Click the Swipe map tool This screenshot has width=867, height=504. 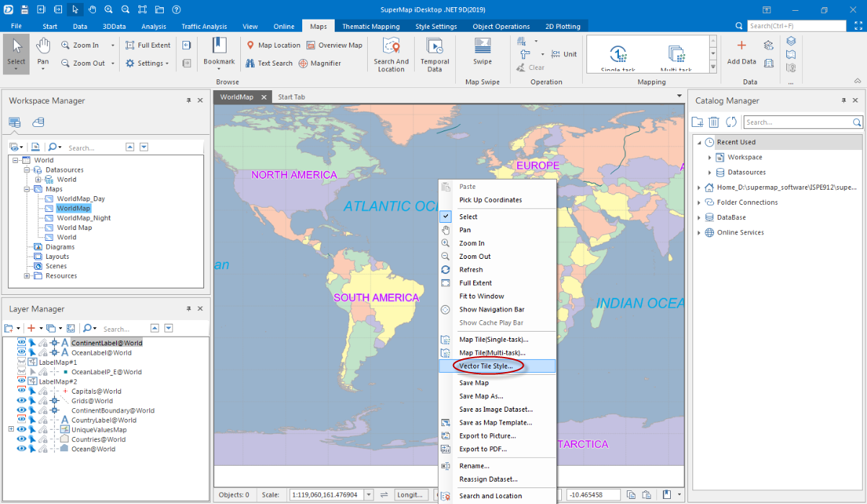482,50
